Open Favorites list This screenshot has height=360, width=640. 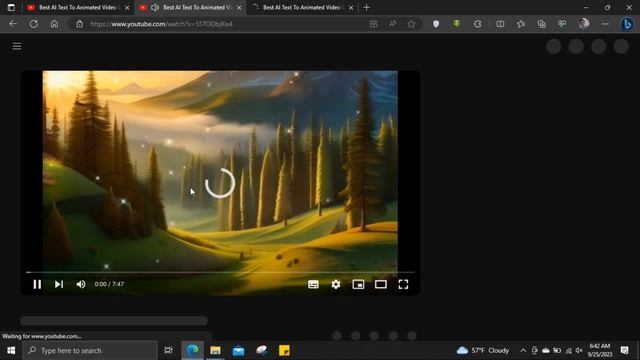tap(521, 24)
